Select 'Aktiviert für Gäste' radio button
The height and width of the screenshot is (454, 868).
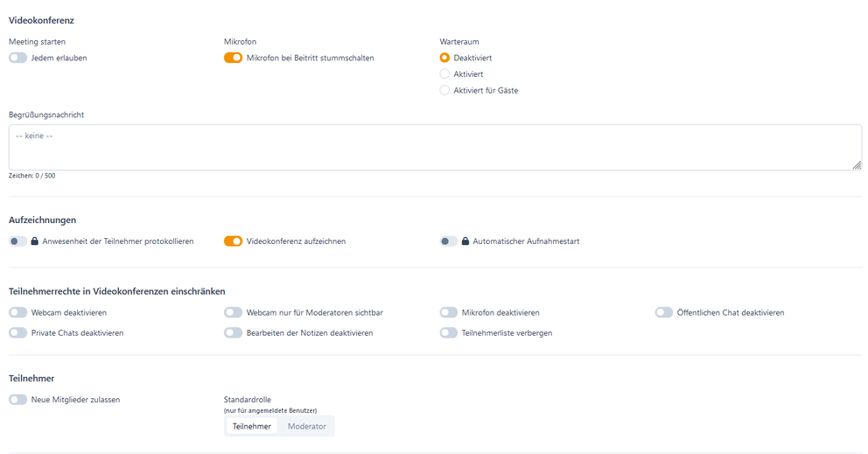(x=444, y=90)
